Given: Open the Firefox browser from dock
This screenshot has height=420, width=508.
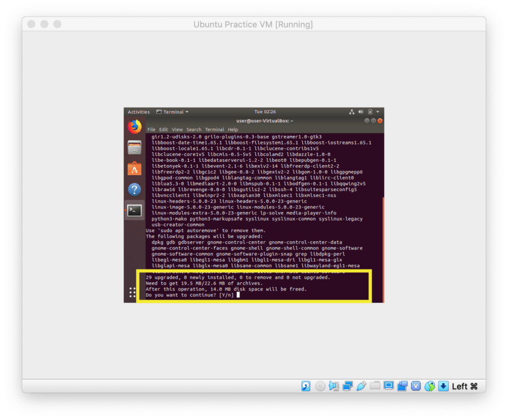Looking at the screenshot, I should click(134, 127).
